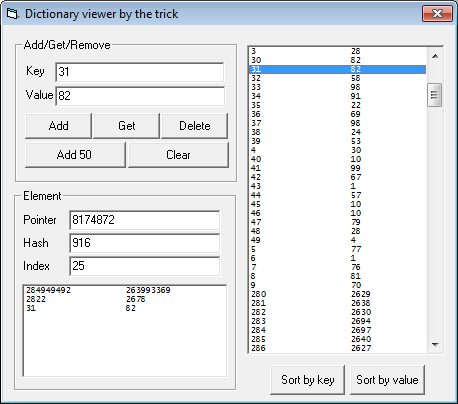
Task: Select element row 31 in Element list
Action: (125, 308)
